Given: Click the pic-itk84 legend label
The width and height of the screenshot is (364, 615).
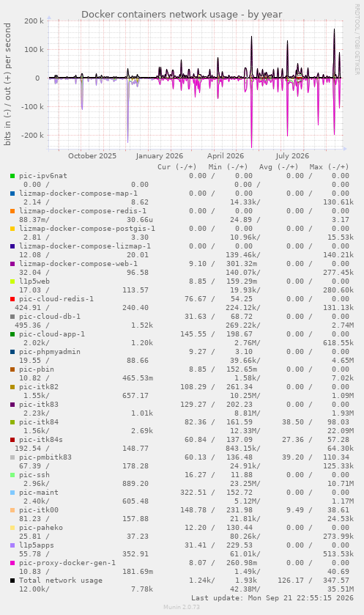Looking at the screenshot, I should coord(39,422).
